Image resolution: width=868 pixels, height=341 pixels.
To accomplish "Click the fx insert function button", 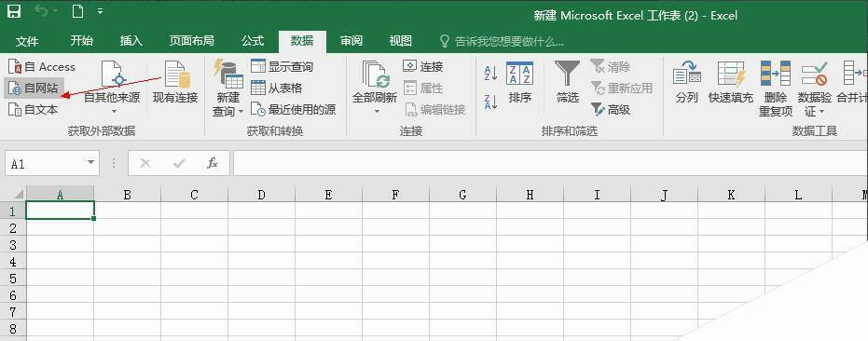I will coord(212,163).
